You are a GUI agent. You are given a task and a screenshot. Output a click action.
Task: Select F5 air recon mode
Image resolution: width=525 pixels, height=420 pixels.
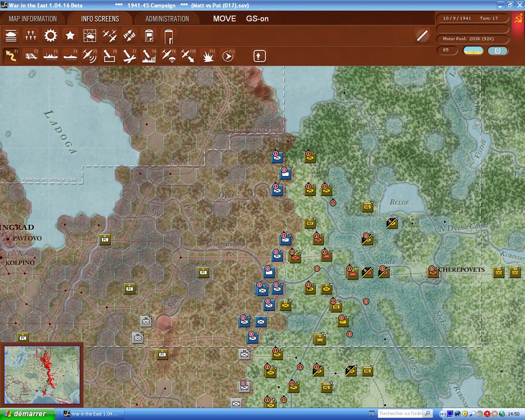[x=90, y=56]
